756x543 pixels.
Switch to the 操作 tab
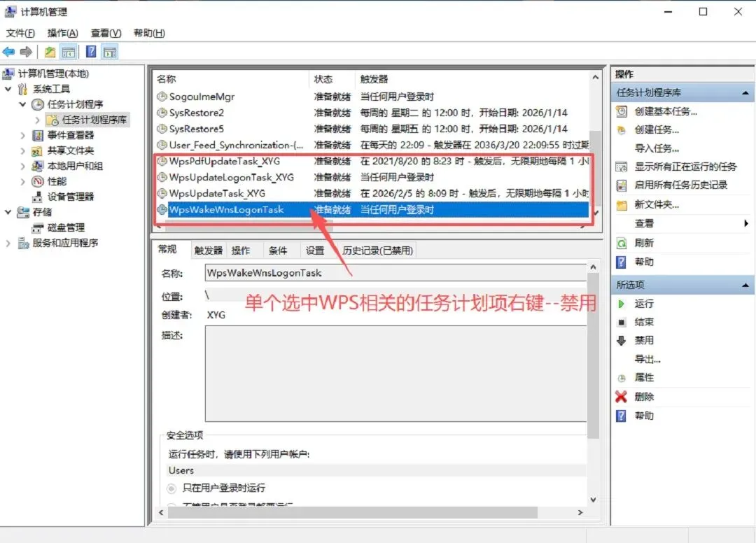tap(241, 251)
